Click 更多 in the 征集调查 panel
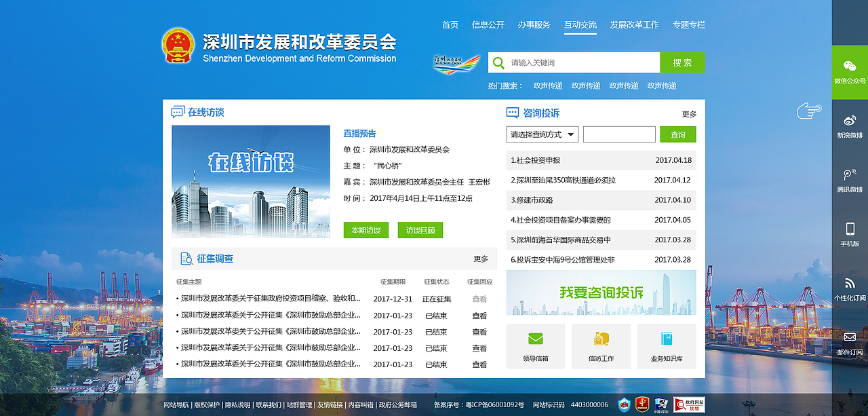The height and width of the screenshot is (416, 868). pos(481,259)
